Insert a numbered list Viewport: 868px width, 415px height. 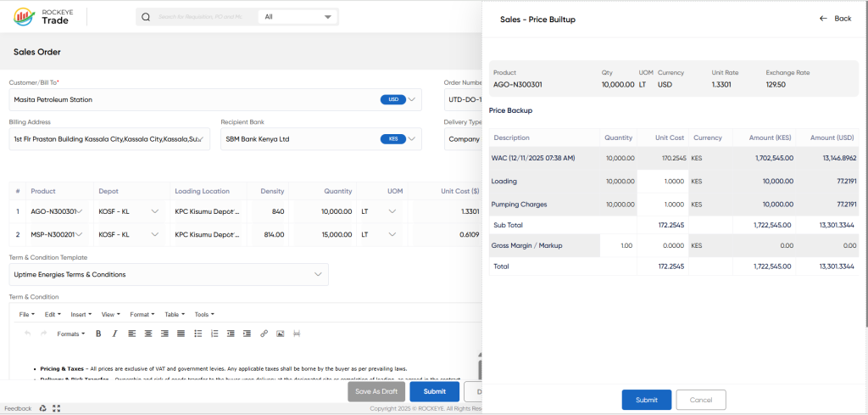pos(214,334)
